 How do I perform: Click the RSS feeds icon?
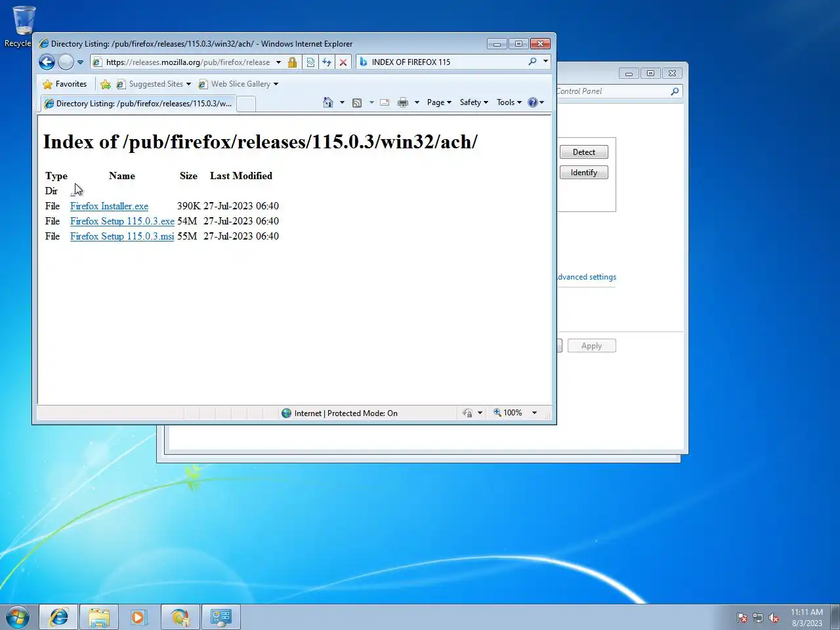[x=357, y=102]
